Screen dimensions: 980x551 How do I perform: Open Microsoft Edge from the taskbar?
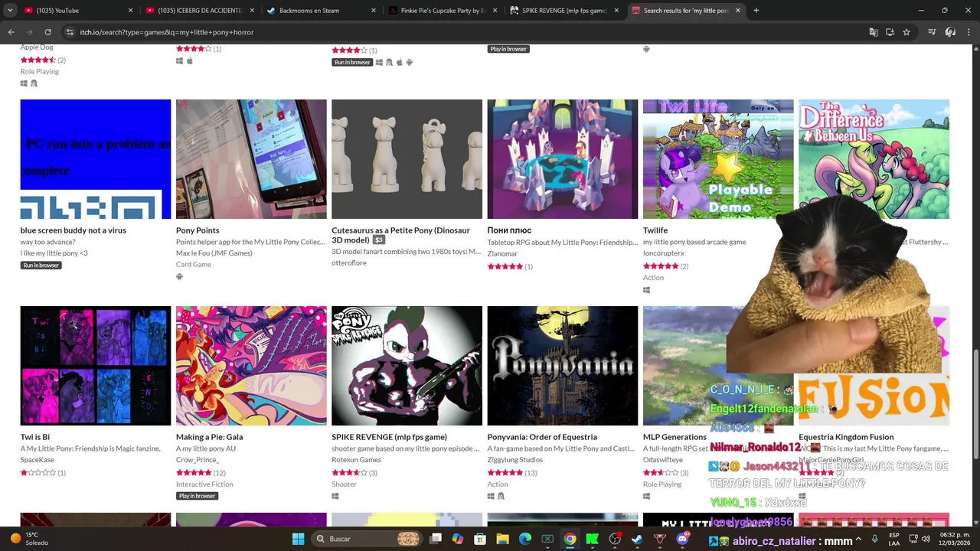(x=525, y=539)
